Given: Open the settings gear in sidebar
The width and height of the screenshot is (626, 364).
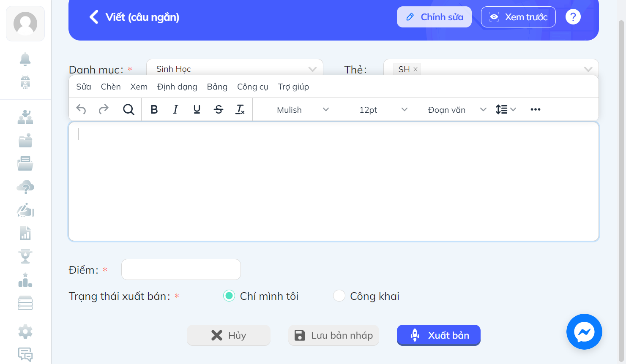Looking at the screenshot, I should click(25, 331).
